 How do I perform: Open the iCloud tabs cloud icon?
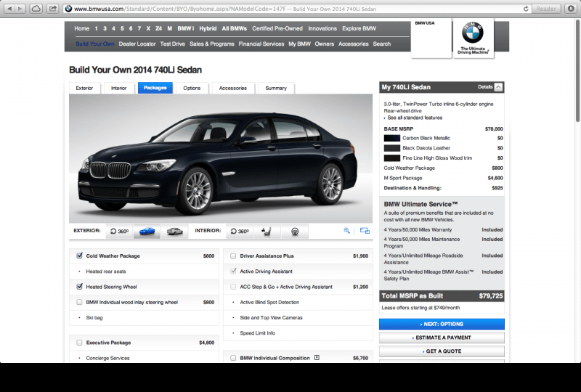pos(36,9)
